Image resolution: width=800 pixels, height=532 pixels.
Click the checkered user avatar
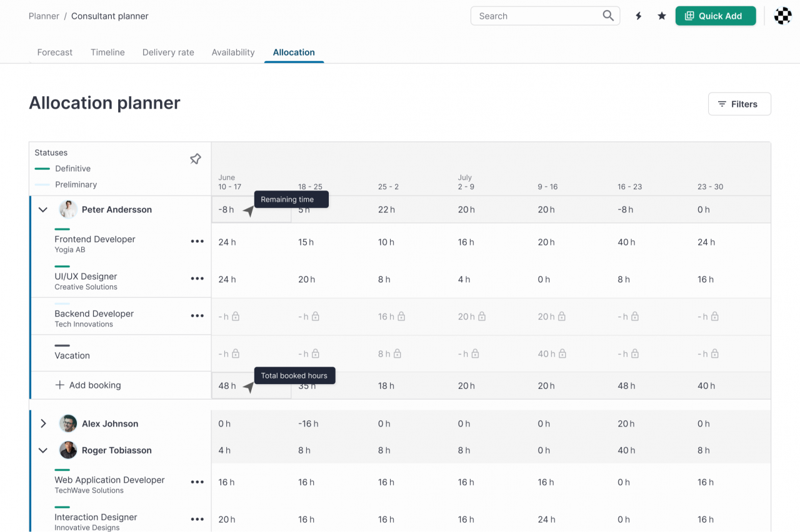[x=782, y=16]
